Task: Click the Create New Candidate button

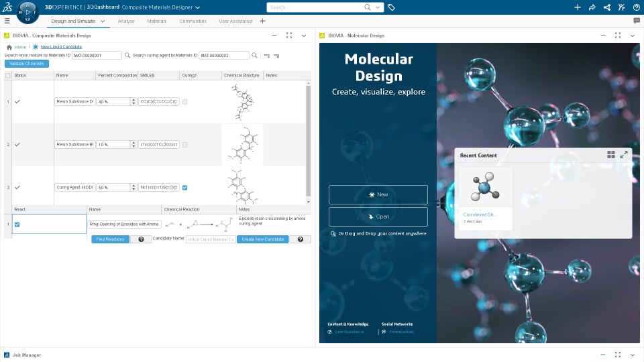Action: coord(263,239)
